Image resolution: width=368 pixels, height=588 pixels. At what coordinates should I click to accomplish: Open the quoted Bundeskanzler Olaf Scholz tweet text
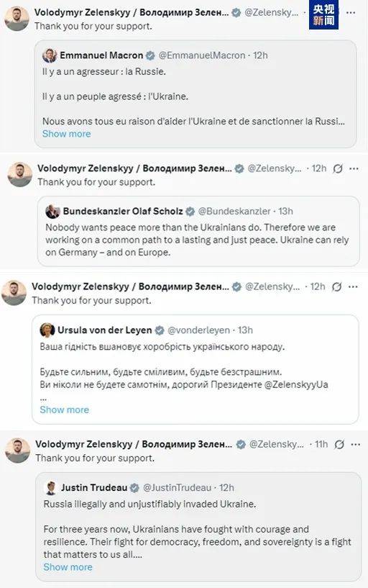[x=197, y=240]
